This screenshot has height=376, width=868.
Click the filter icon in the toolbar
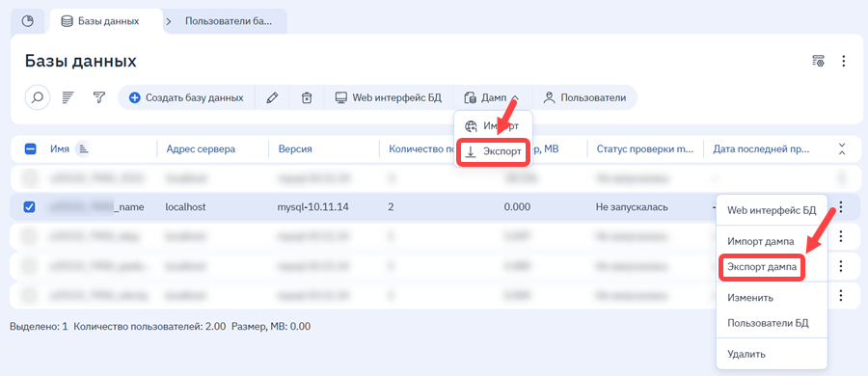coord(98,98)
